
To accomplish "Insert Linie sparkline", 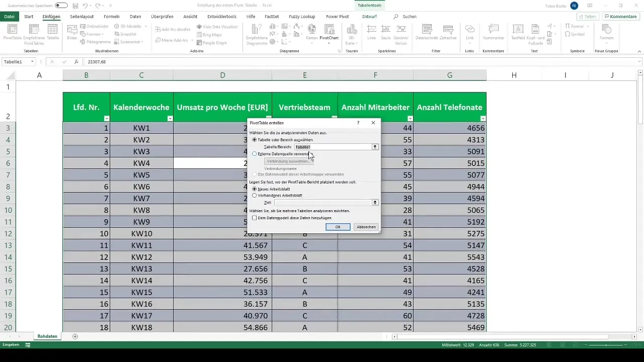I will [x=372, y=32].
